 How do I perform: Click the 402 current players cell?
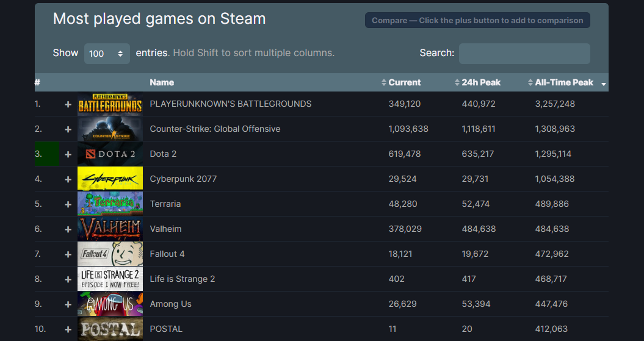396,279
